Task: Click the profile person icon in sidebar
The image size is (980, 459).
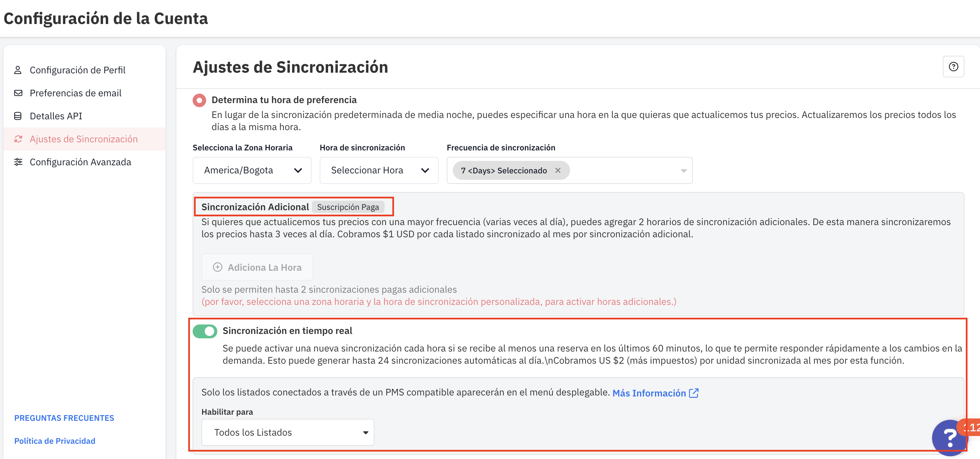Action: (18, 70)
